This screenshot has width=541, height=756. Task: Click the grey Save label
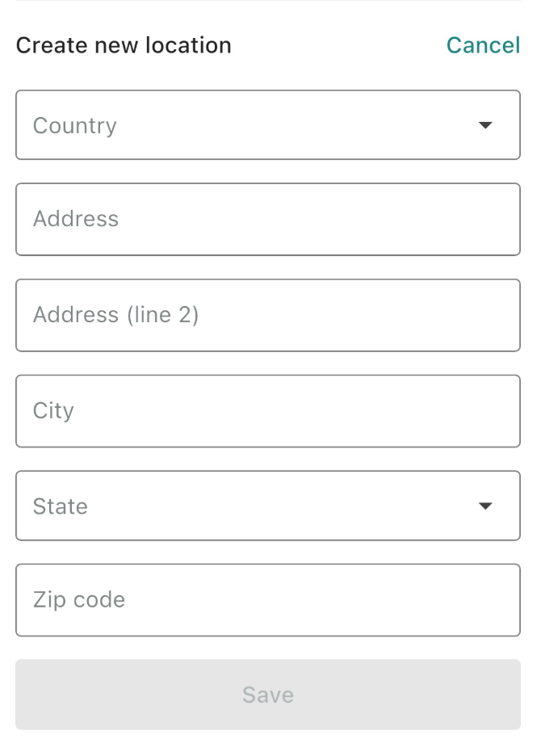(267, 695)
